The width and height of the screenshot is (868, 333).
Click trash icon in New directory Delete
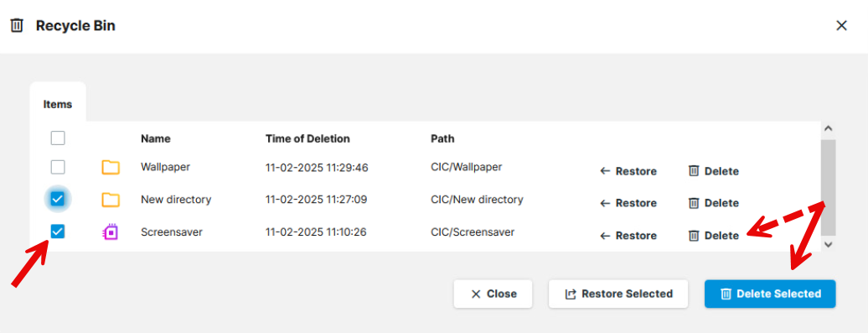point(694,203)
